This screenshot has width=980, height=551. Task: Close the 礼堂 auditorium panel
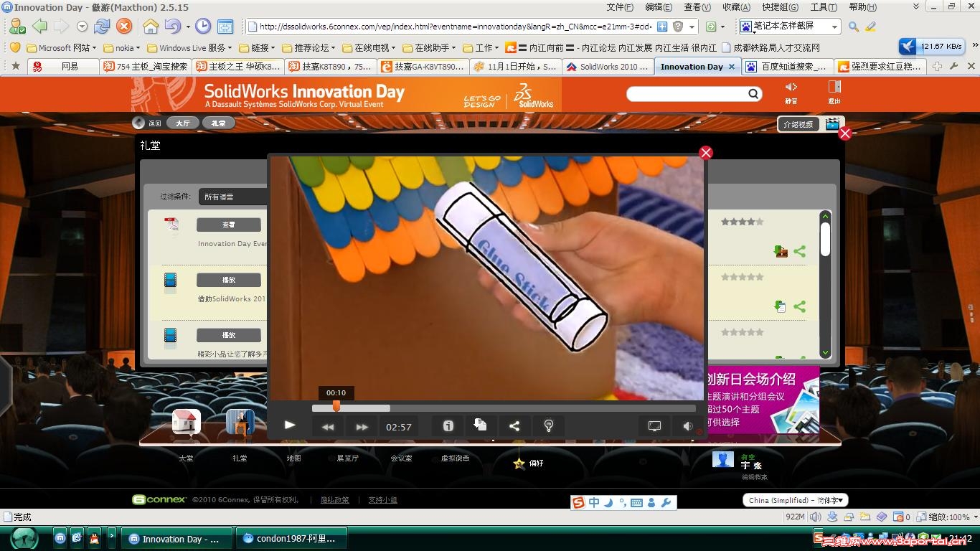(845, 133)
